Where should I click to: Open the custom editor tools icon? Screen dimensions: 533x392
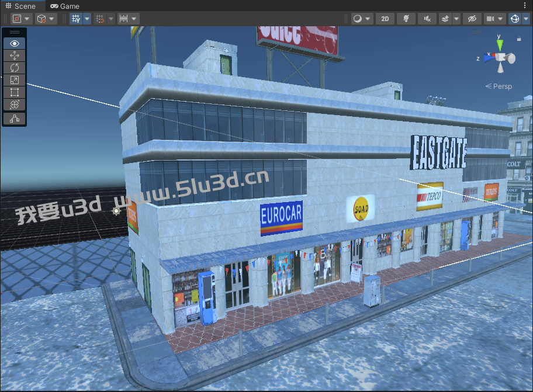[14, 119]
